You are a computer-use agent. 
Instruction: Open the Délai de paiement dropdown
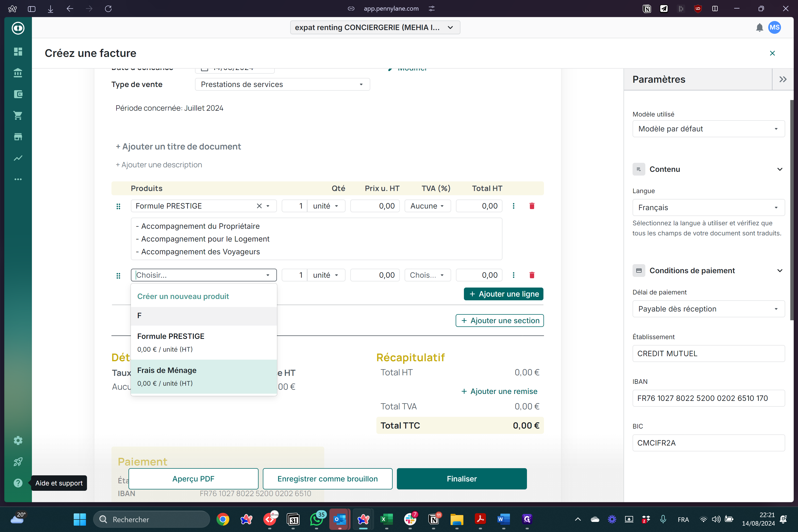[708, 309]
